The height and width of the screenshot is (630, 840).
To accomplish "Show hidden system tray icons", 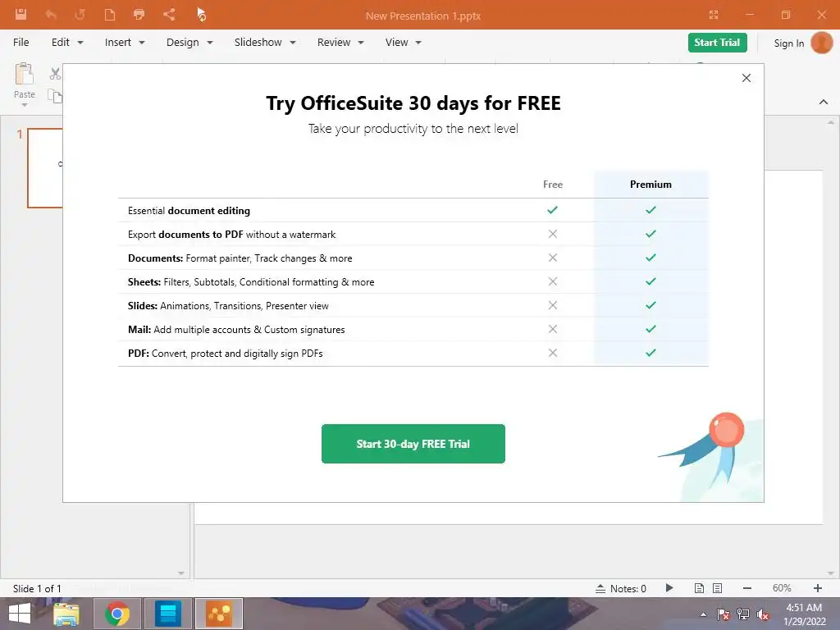I will click(x=703, y=614).
